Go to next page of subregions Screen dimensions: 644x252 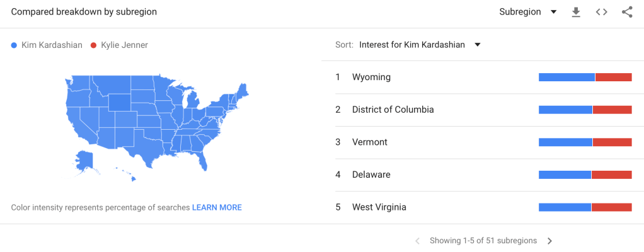549,241
